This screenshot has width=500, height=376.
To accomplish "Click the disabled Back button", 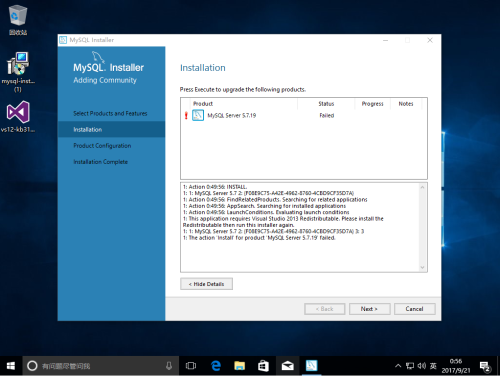I will (x=325, y=309).
